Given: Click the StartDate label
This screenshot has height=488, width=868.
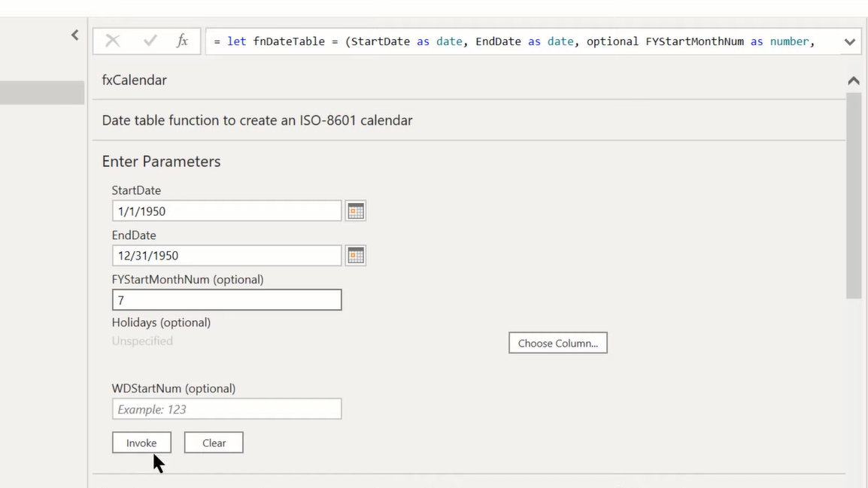Looking at the screenshot, I should point(136,190).
